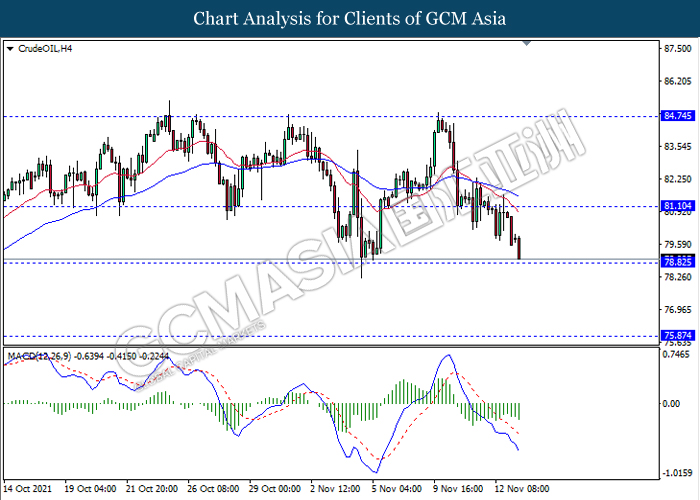Click the 19 Oct 04:00 time label
The image size is (700, 500).
tap(90, 489)
